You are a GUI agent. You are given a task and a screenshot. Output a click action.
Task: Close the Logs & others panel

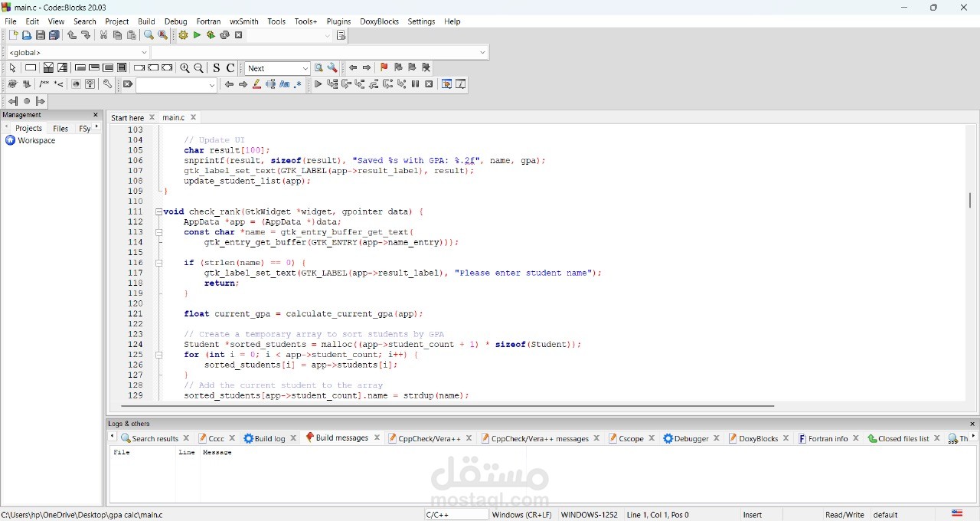point(972,424)
